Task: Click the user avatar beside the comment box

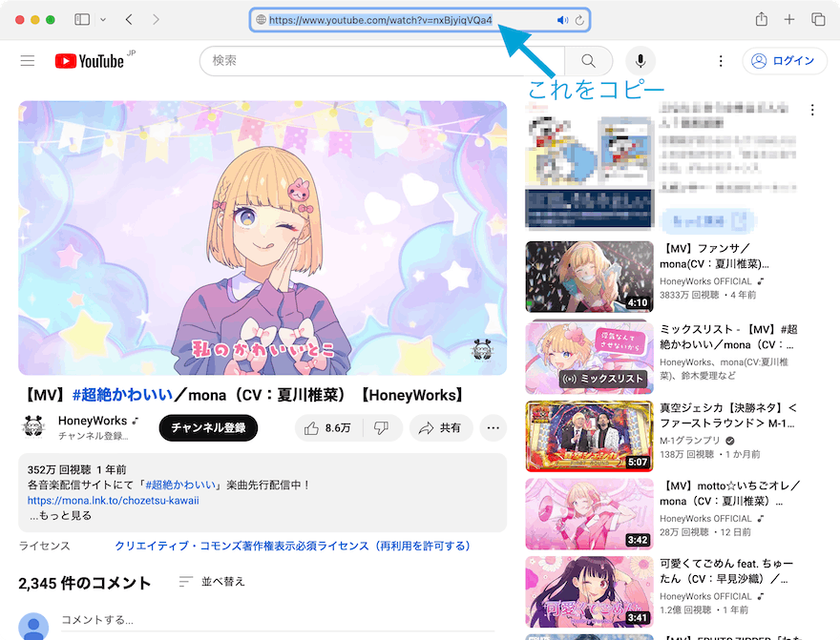Action: [33, 626]
